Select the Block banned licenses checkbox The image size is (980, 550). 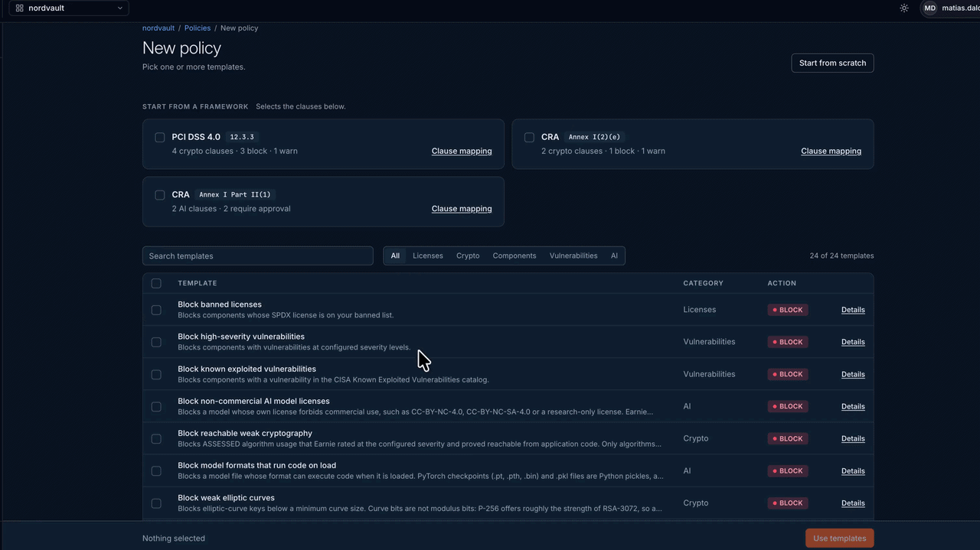156,310
